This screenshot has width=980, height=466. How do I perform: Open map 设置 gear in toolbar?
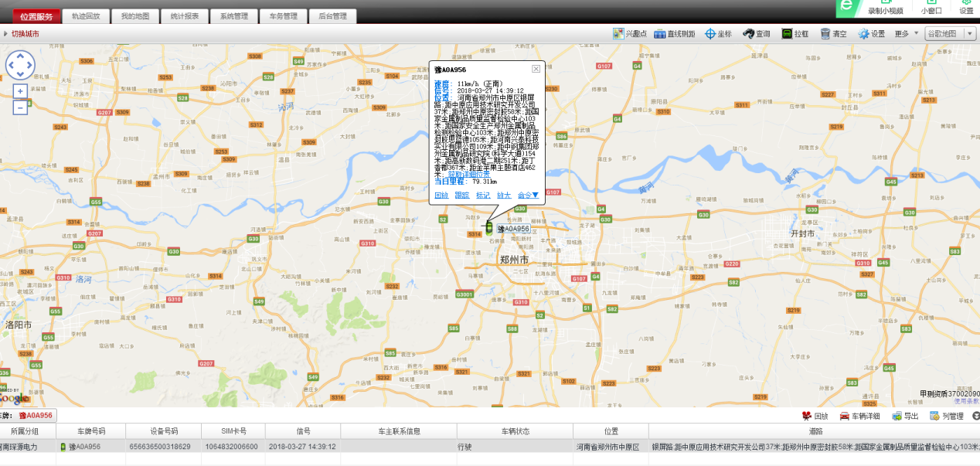[863, 34]
